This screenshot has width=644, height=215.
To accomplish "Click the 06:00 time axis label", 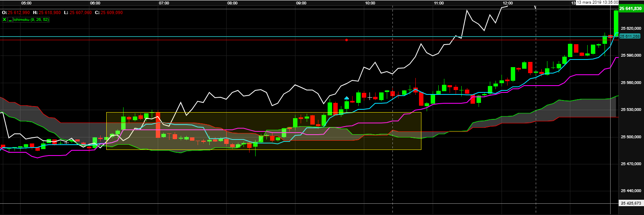I will (95, 3).
